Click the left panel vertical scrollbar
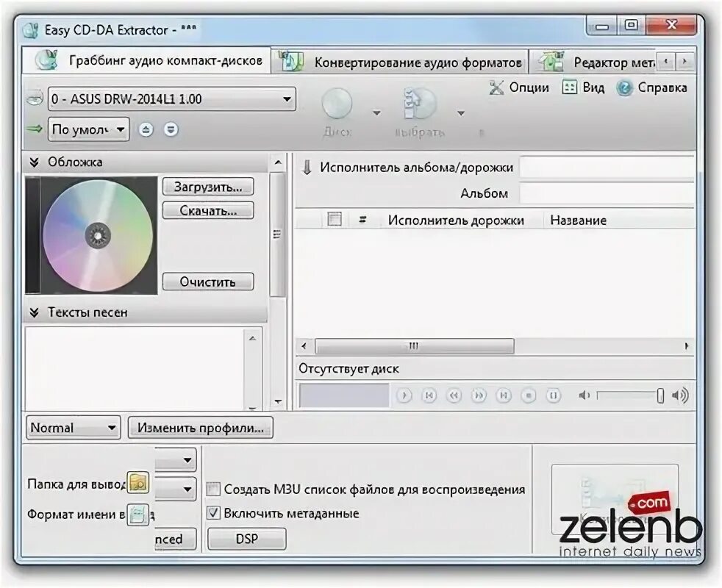Image resolution: width=722 pixels, height=588 pixels. tap(278, 234)
